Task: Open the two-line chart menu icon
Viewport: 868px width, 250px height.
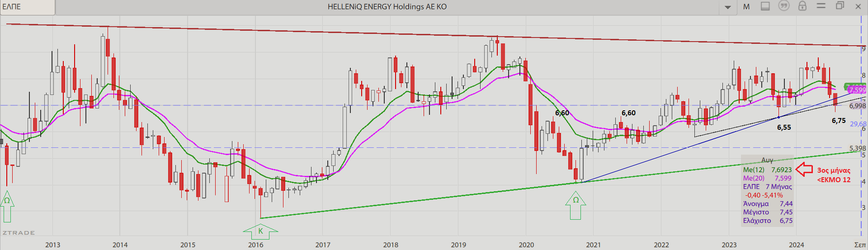Action: tap(821, 5)
